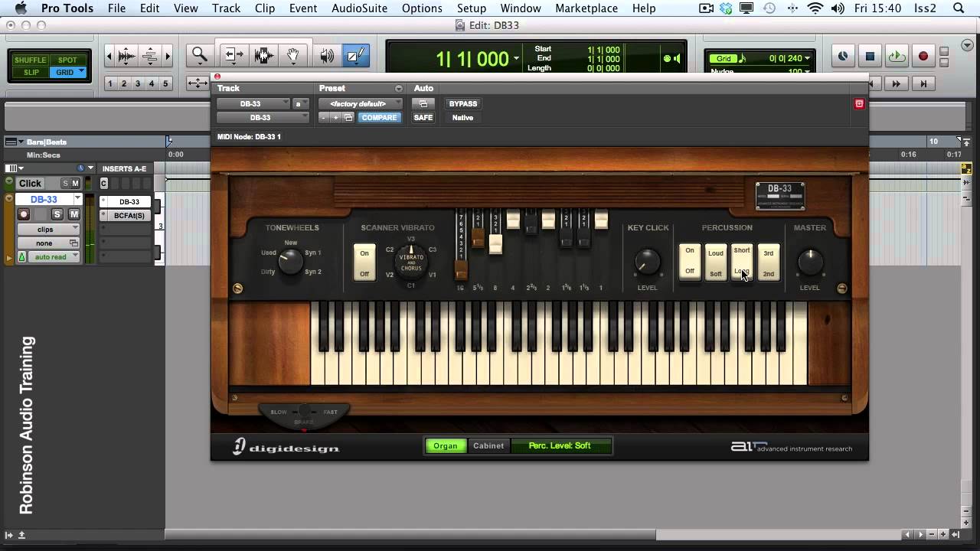The height and width of the screenshot is (551, 980).
Task: Click the MIDI zoom height icon
Action: [150, 56]
